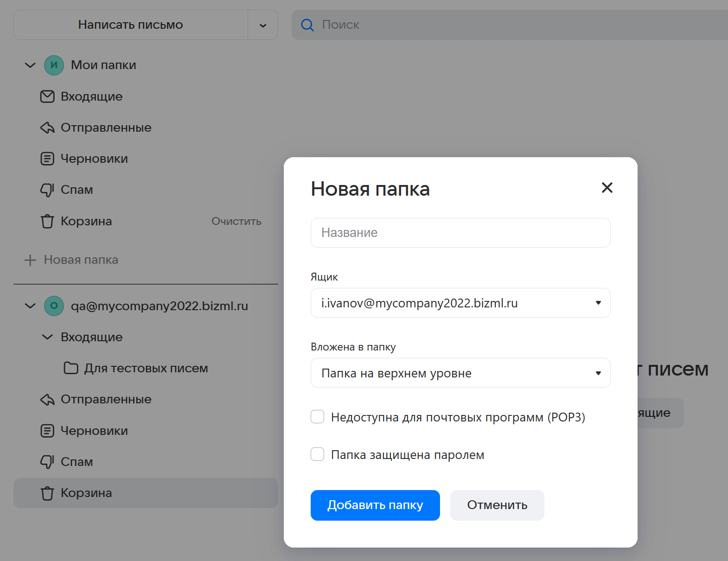The height and width of the screenshot is (561, 728).
Task: Check the Папка защищена паролем option
Action: click(x=318, y=454)
